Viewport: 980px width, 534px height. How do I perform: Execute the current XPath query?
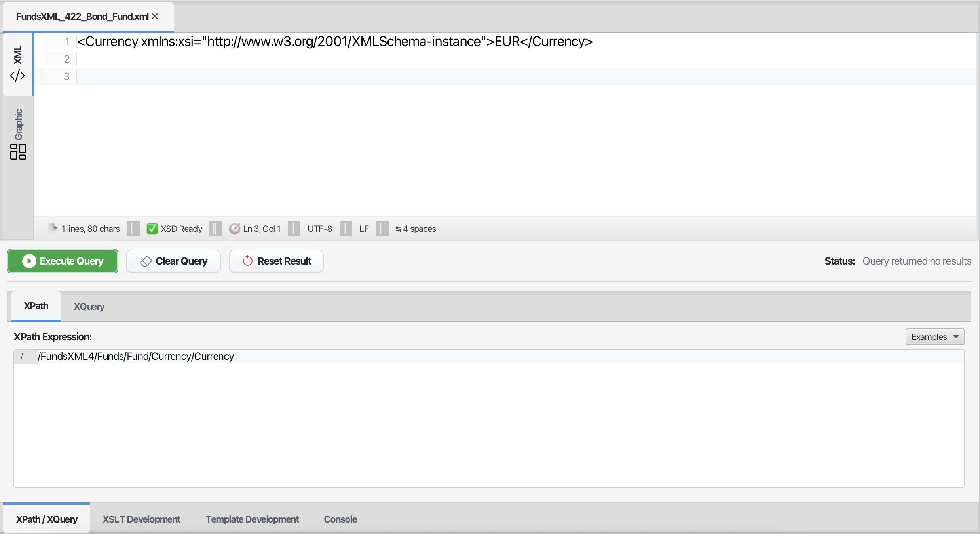coord(62,261)
